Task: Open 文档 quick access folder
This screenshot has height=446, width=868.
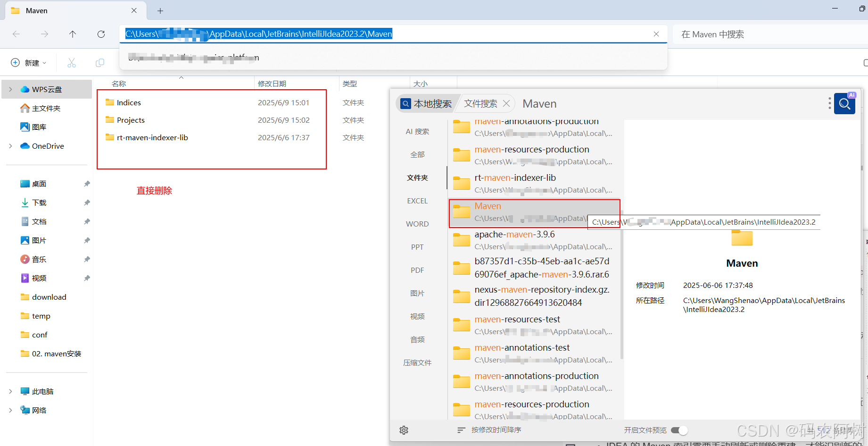Action: point(39,221)
